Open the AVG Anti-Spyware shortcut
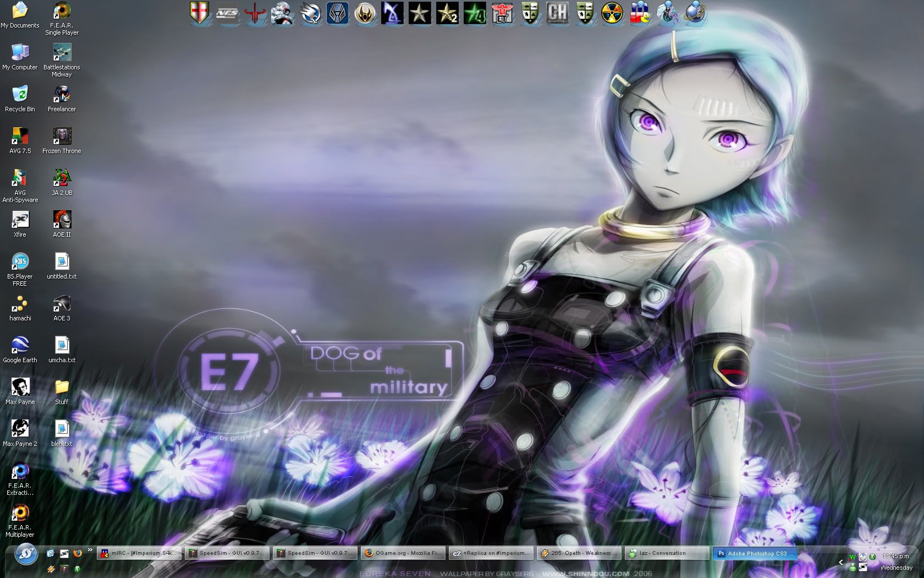924x578 pixels. click(20, 186)
